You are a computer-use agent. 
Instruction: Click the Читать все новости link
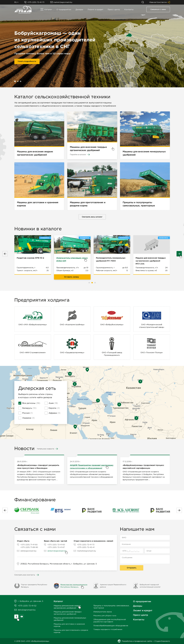(x=47, y=449)
